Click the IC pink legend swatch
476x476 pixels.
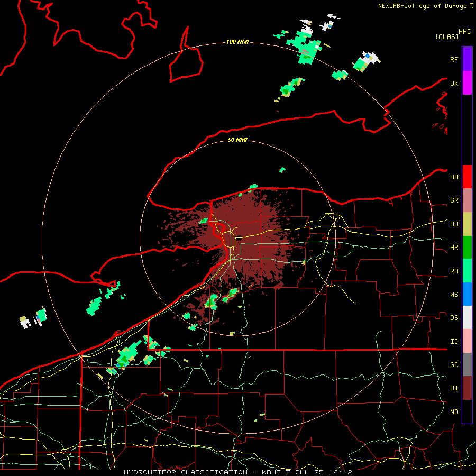click(467, 341)
